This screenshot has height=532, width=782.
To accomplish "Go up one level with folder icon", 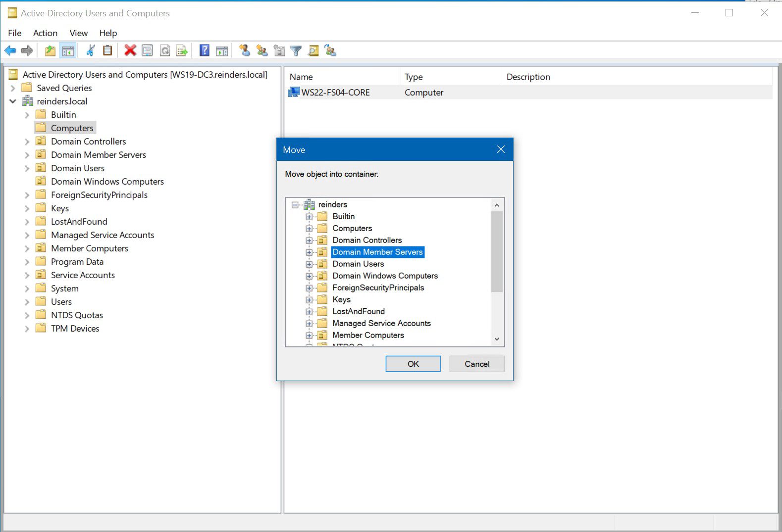I will tap(50, 50).
